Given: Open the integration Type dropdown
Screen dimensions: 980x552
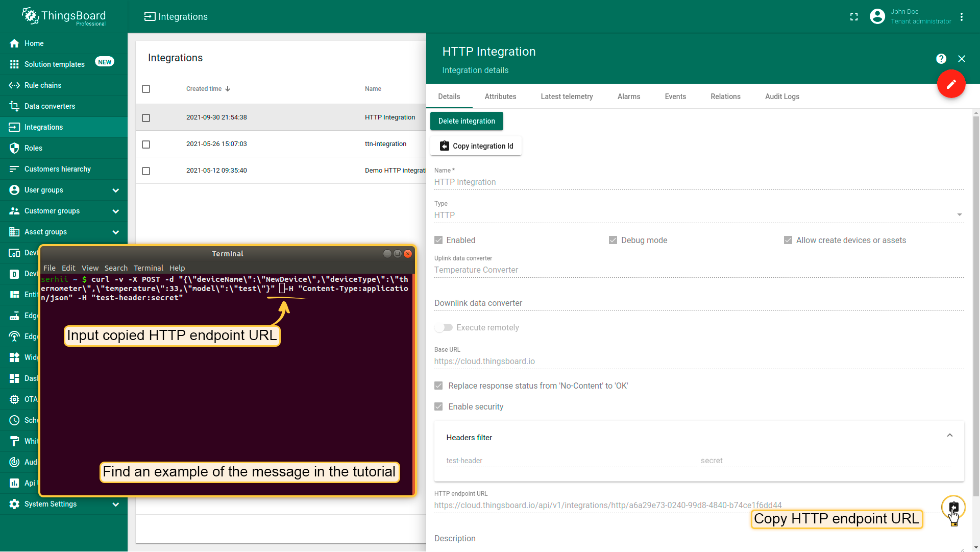Looking at the screenshot, I should coord(959,215).
